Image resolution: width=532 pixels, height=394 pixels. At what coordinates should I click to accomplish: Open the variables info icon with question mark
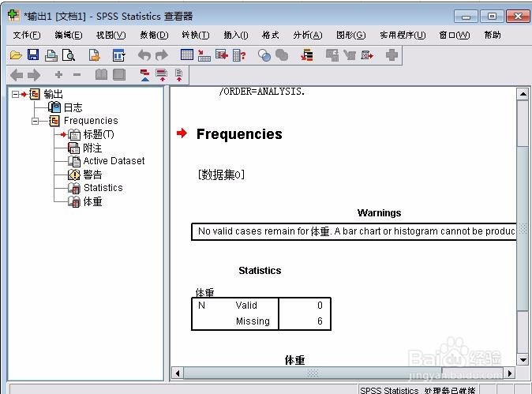239,55
